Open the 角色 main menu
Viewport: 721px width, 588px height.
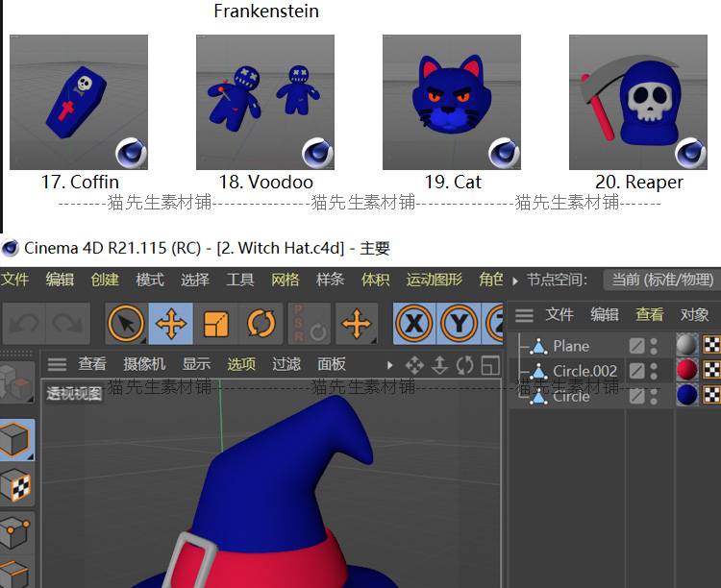pyautogui.click(x=491, y=280)
